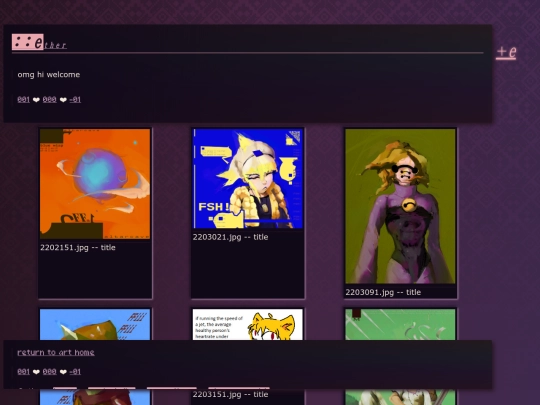Open orange planet artwork 2202151.jpg thumbnail

point(95,184)
